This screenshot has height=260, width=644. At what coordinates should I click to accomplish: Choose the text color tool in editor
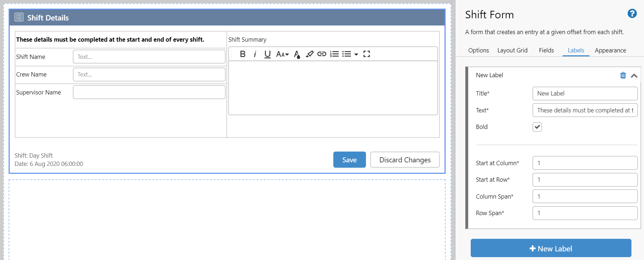click(x=297, y=54)
